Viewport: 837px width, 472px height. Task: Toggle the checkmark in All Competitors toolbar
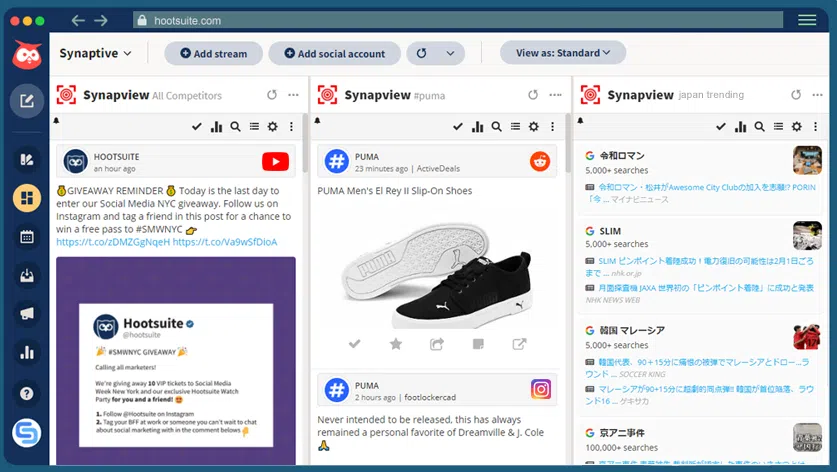[x=197, y=127]
